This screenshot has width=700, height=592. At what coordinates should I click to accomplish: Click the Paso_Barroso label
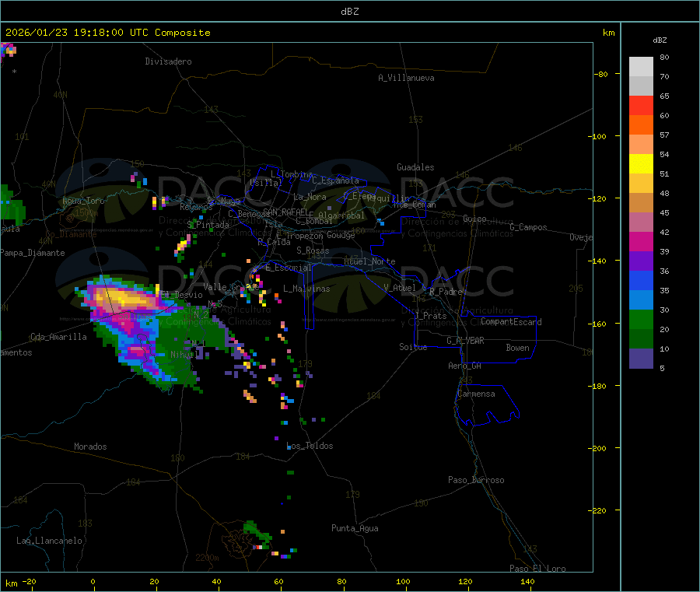pos(476,480)
